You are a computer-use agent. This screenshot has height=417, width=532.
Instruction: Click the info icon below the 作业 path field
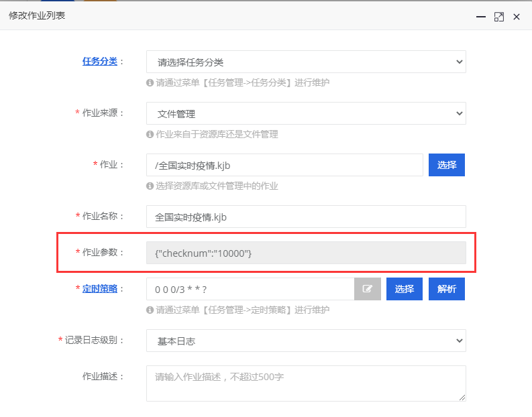pos(150,186)
